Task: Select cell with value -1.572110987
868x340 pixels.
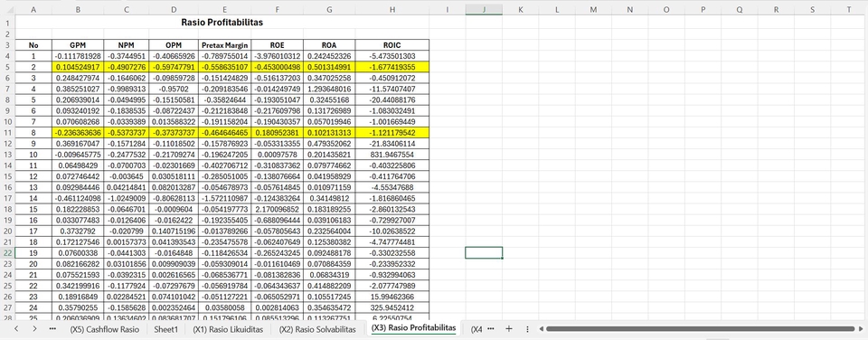Action: 224,198
